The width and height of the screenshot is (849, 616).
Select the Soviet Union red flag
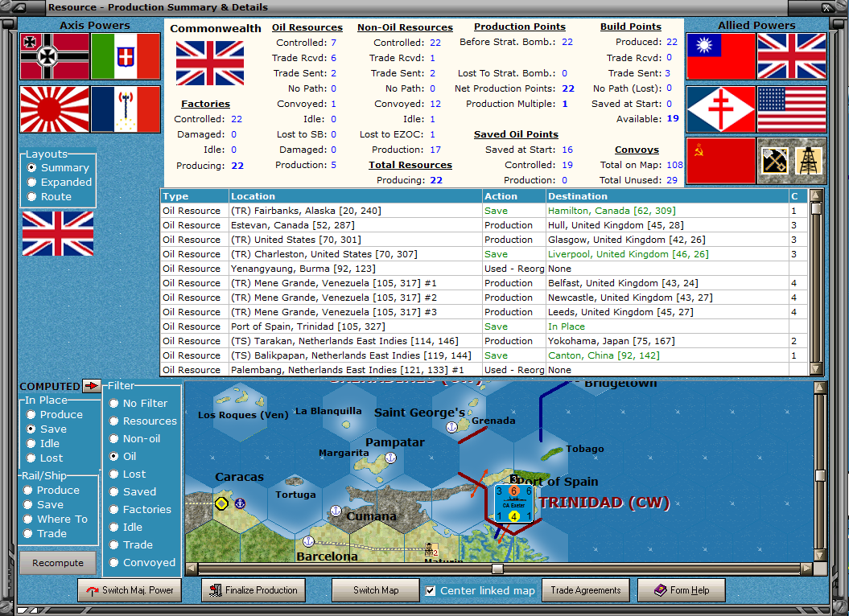[x=721, y=161]
